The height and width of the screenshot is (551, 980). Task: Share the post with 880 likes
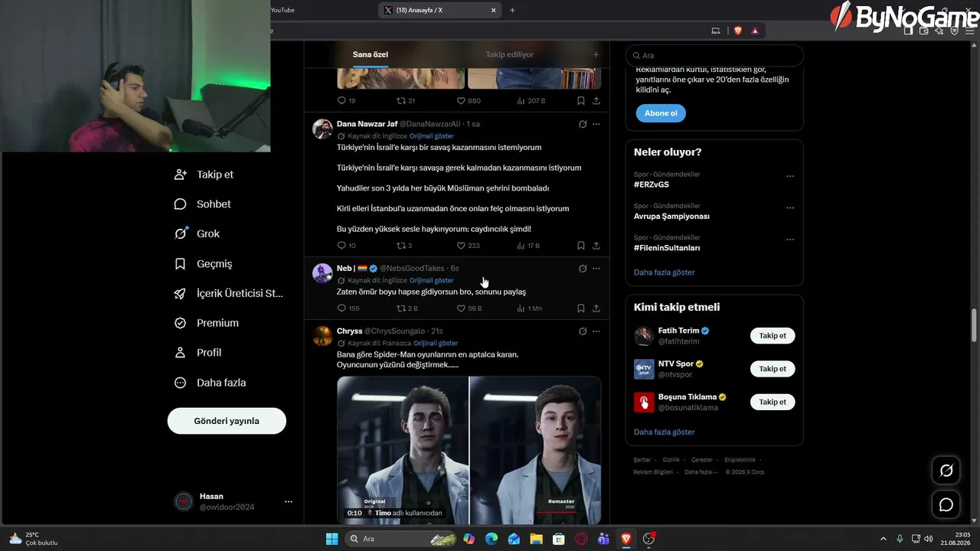click(596, 100)
